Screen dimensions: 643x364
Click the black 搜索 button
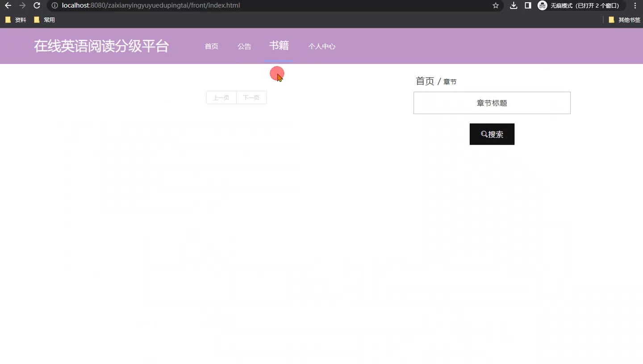coord(492,134)
